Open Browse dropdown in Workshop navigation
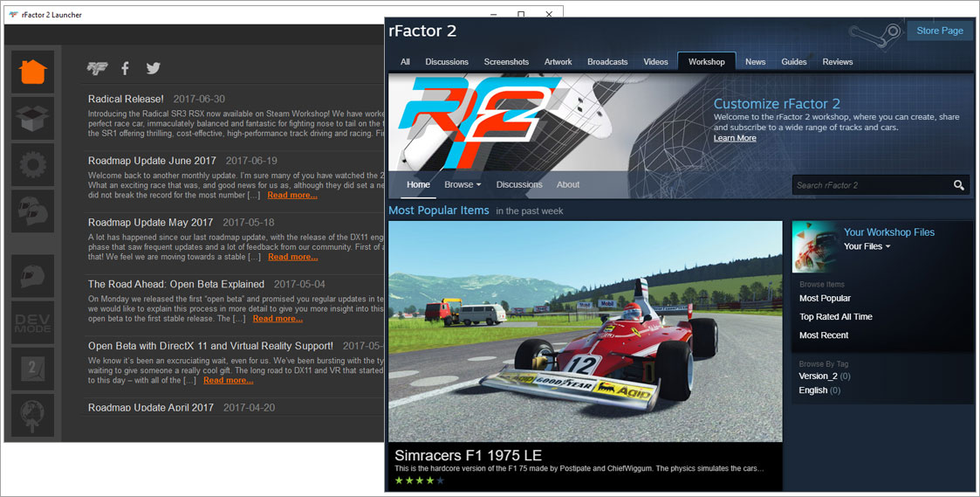Viewport: 980px width, 497px height. [x=463, y=184]
